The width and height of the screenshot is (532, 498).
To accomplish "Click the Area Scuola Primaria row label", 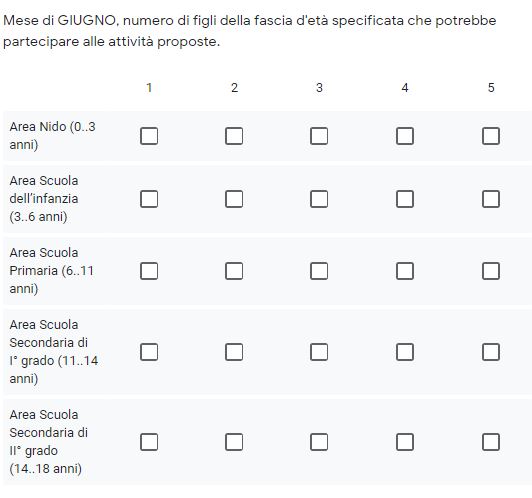I will 52,271.
